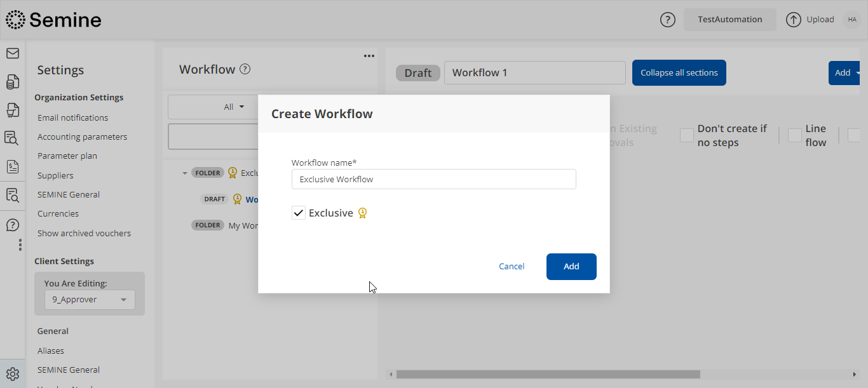Screen dimensions: 868x388
Task: Cancel the Create Workflow dialog
Action: pos(511,267)
